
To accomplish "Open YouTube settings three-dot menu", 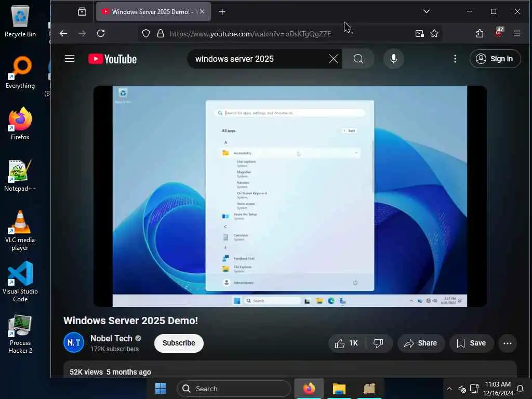I will pos(455,59).
